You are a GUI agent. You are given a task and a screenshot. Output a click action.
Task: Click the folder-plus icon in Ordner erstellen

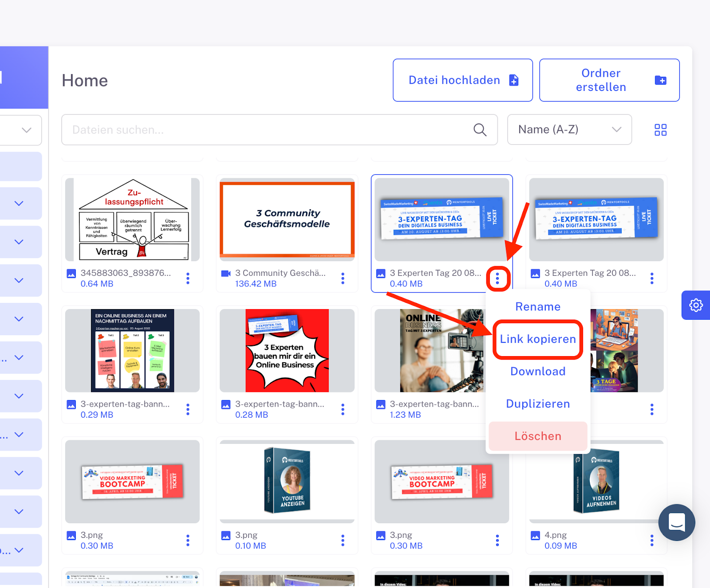[660, 80]
